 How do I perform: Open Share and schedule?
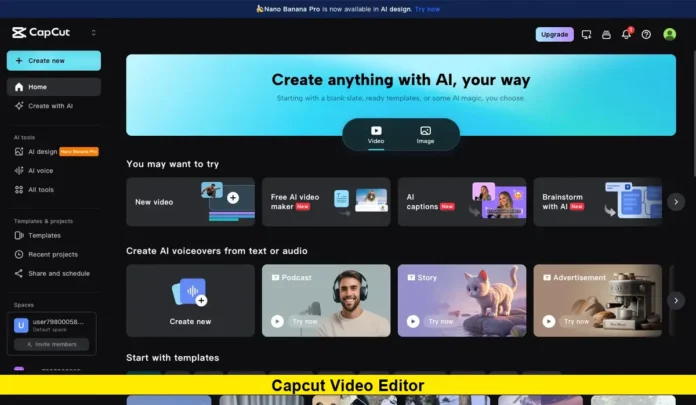(54, 274)
